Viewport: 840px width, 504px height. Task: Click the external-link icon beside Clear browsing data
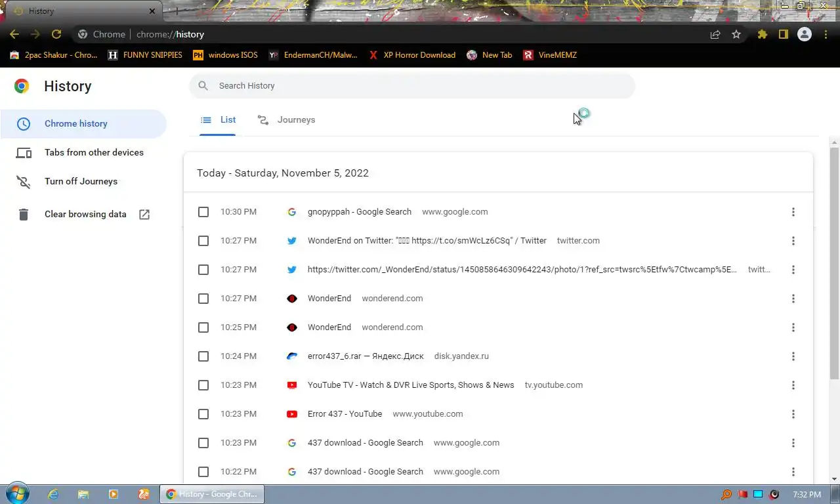point(144,214)
